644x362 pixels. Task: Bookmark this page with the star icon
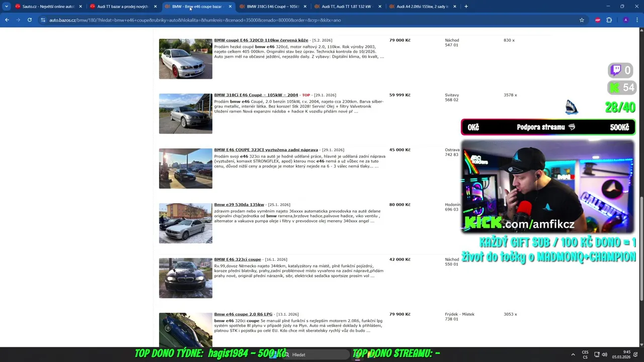(x=582, y=20)
